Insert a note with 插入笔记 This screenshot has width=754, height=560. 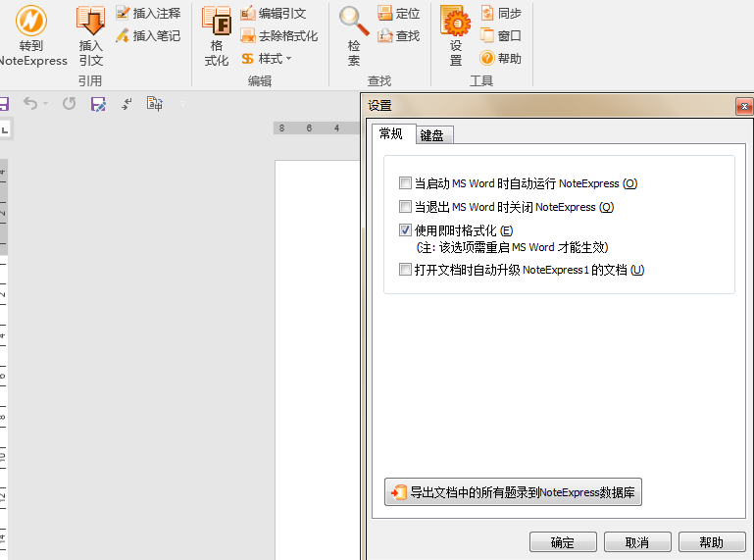[148, 35]
